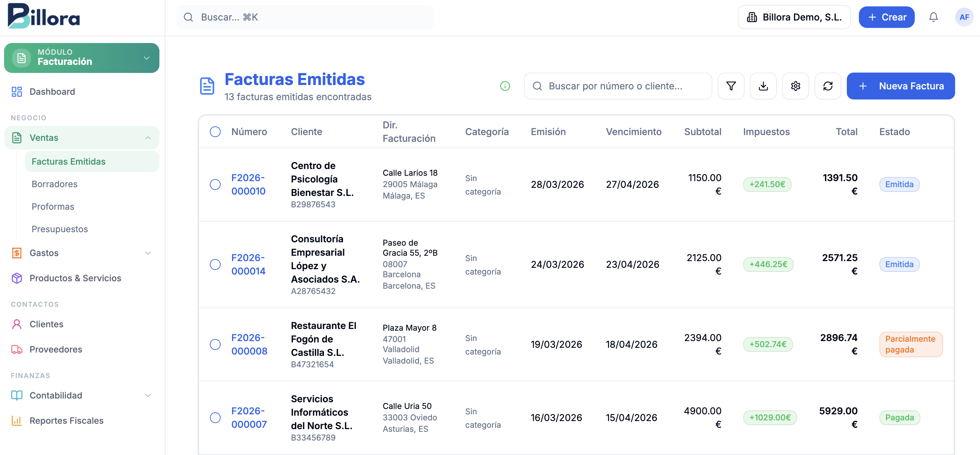Click the Nueva Factura button
This screenshot has width=980, height=455.
pos(900,86)
